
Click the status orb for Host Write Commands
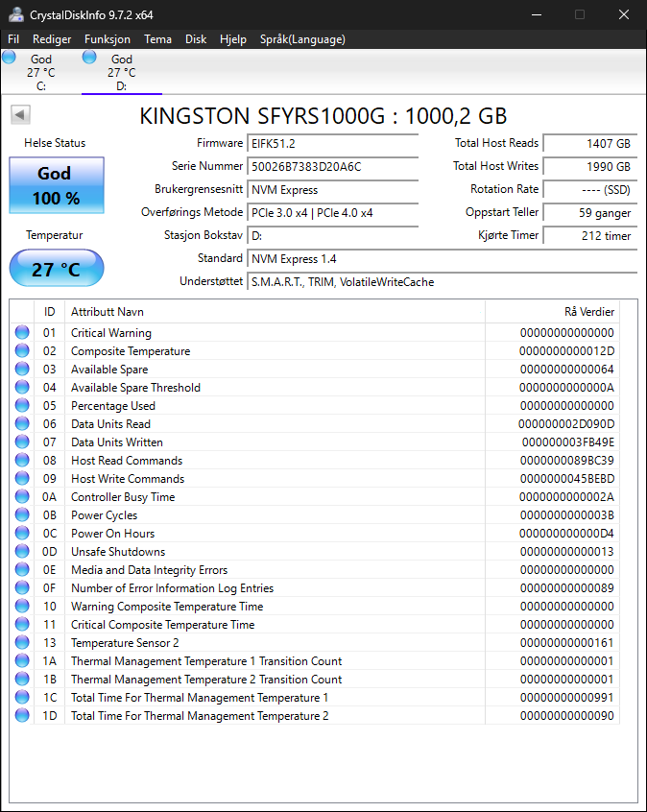pos(22,479)
